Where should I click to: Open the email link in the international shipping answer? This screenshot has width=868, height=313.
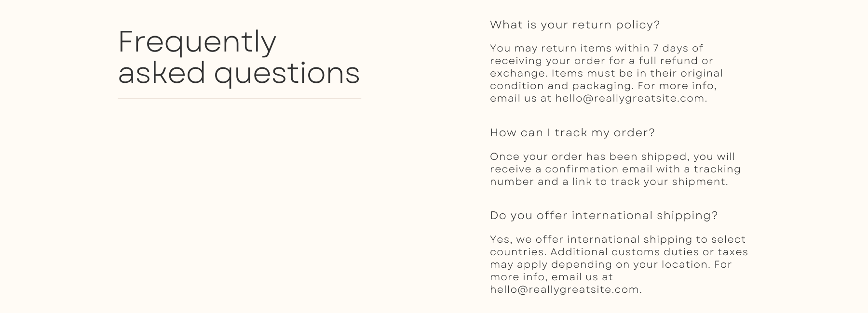coord(565,290)
